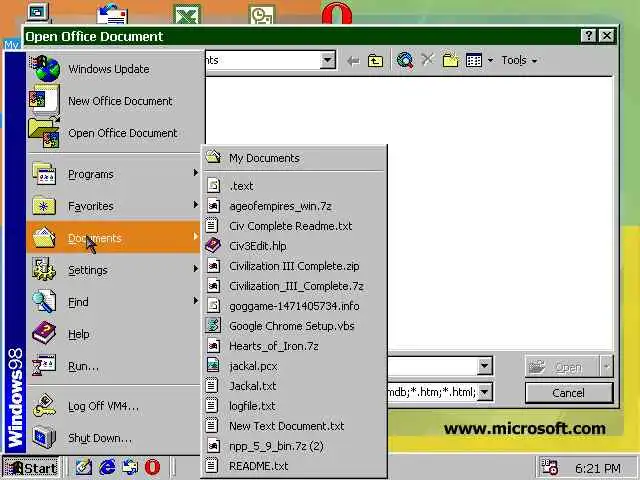Launch Internet Explorer from quick launch
The width and height of the screenshot is (640, 480).
(107, 467)
